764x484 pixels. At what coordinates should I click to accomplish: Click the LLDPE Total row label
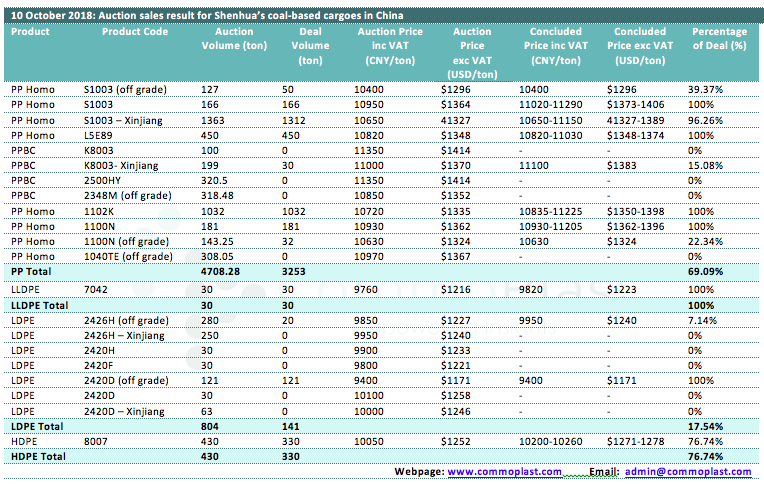click(39, 304)
